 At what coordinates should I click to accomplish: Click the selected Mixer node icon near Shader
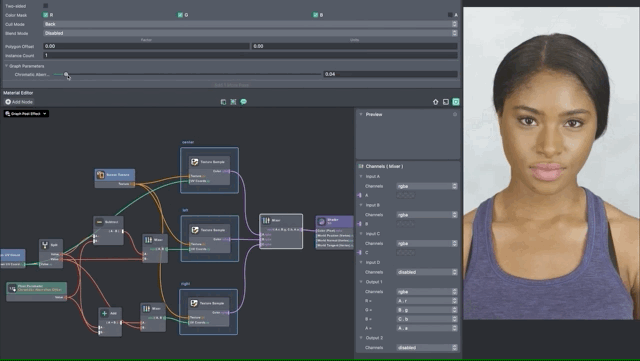pyautogui.click(x=266, y=221)
